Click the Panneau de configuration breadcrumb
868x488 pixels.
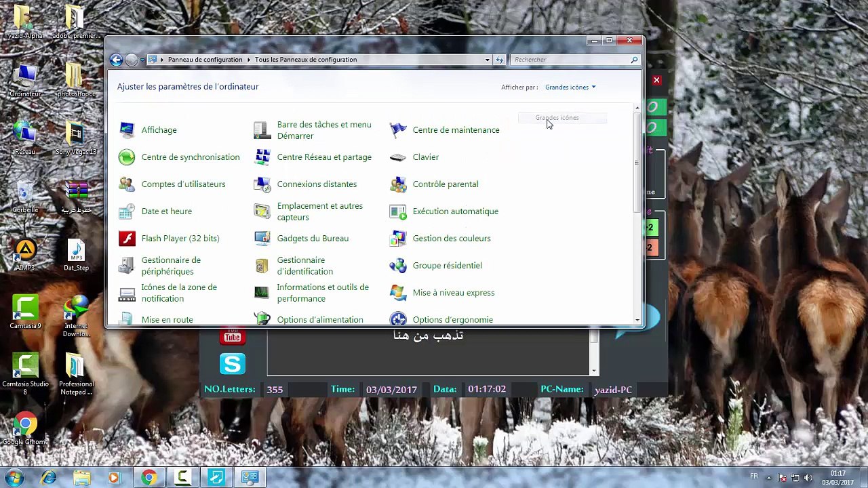pos(205,60)
